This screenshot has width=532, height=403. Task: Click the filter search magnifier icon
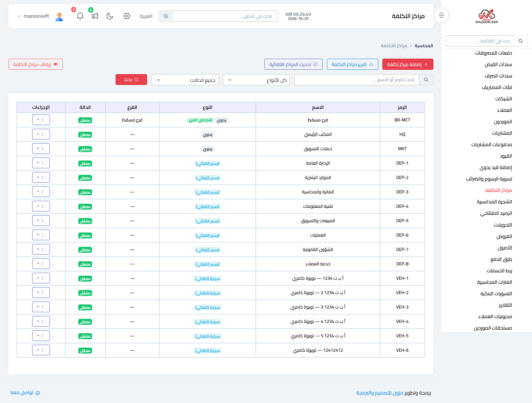point(426,80)
